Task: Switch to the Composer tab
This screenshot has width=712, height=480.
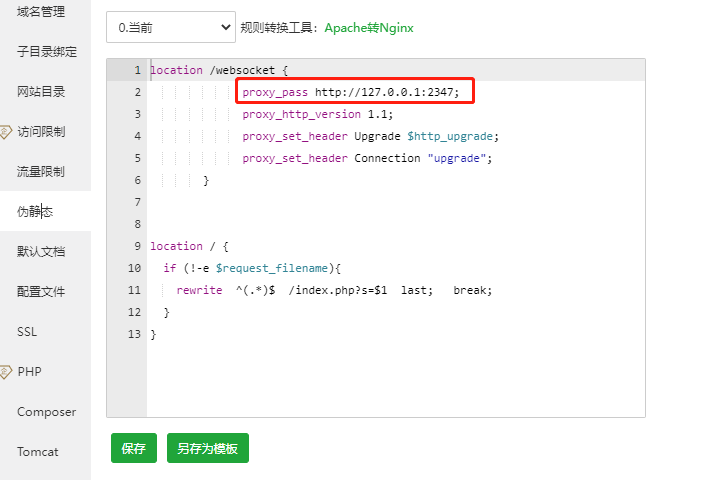Action: 46,412
